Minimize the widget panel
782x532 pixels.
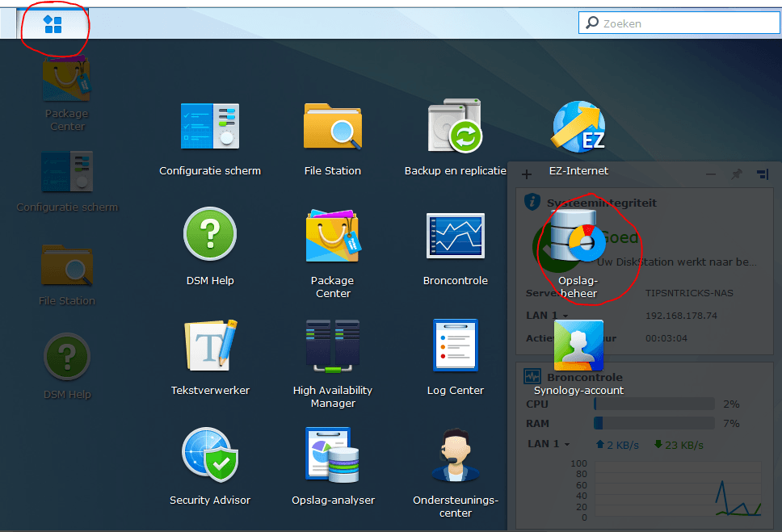tap(711, 174)
